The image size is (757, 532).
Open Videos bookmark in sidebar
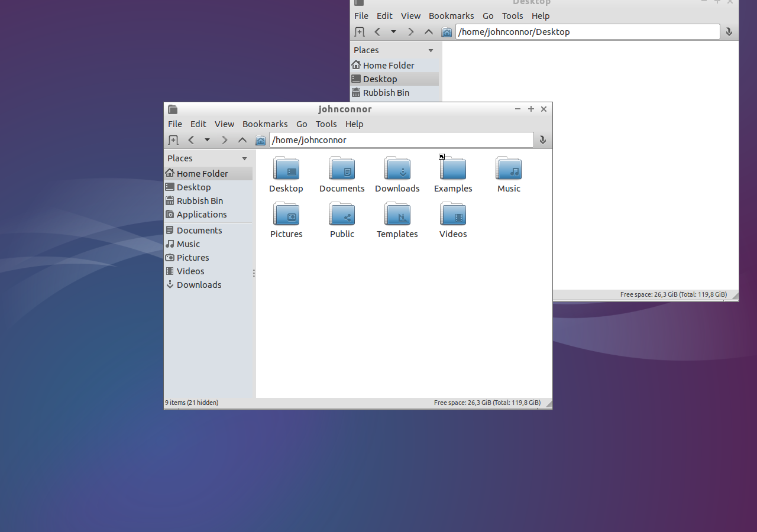[x=208, y=271]
